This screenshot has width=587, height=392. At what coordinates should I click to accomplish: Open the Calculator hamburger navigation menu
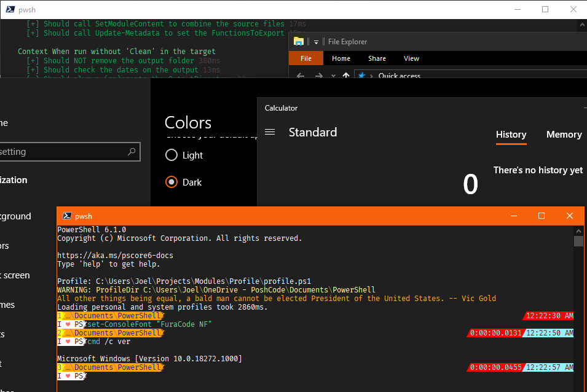coord(270,132)
